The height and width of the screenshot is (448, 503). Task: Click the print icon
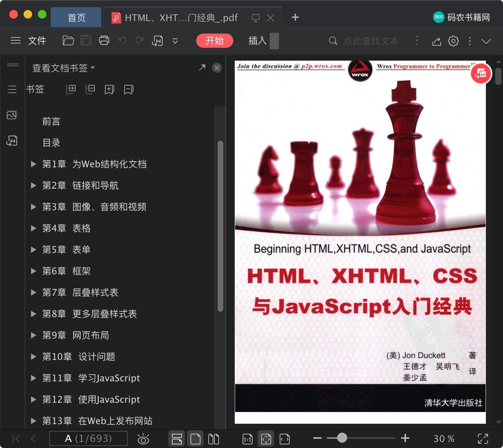pyautogui.click(x=104, y=41)
